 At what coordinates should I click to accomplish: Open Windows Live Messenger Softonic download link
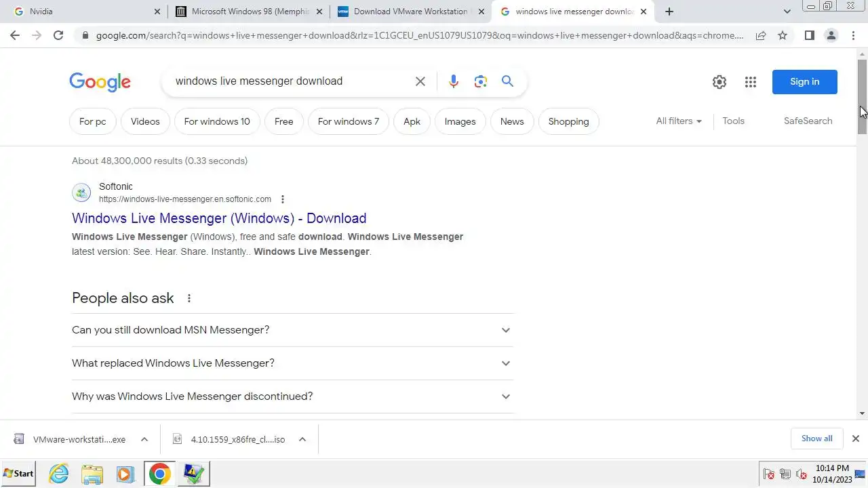coord(219,218)
